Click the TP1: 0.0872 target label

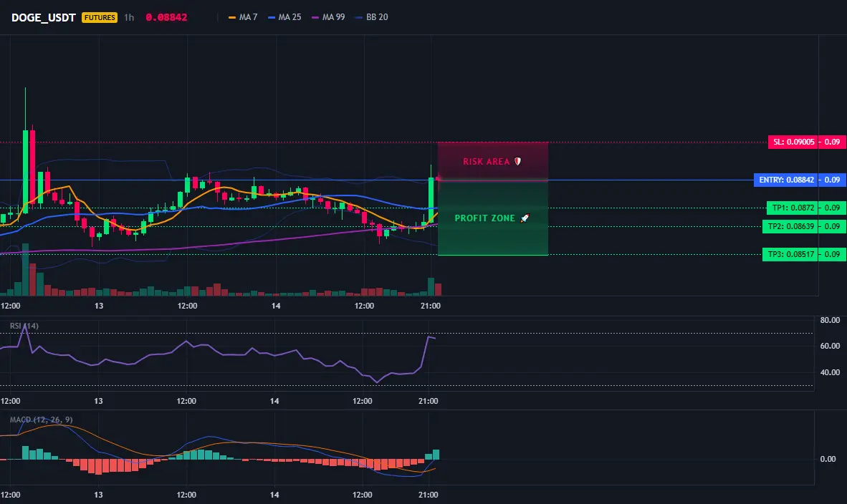point(793,208)
